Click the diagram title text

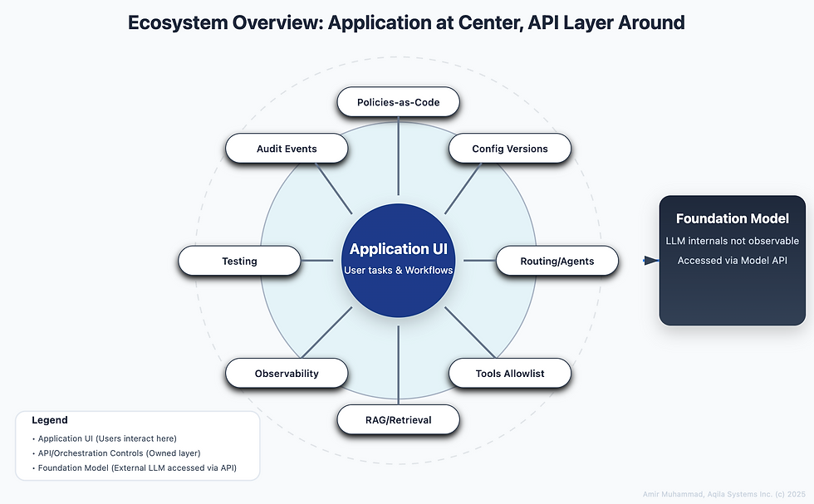[x=406, y=22]
